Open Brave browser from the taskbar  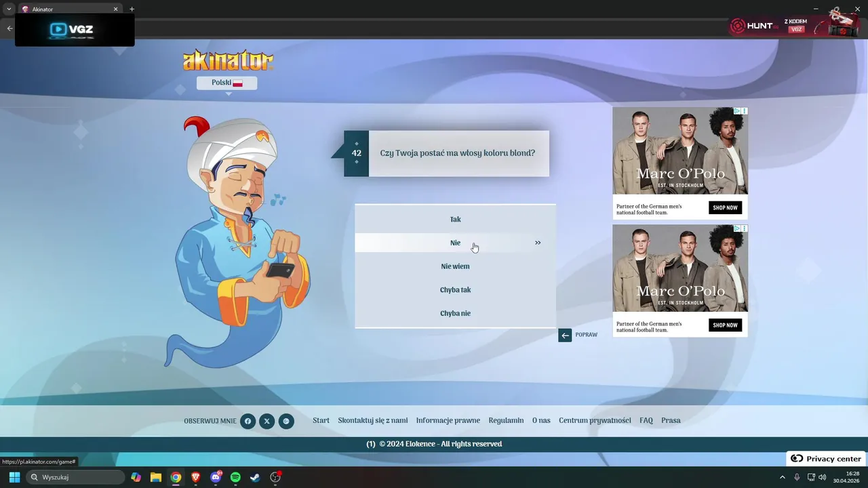click(196, 477)
